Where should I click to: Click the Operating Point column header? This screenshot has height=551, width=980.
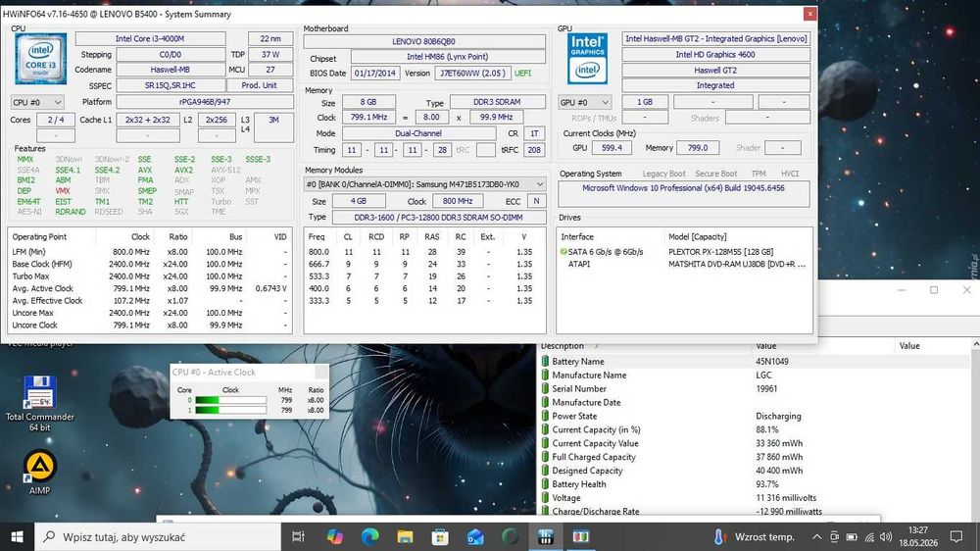pyautogui.click(x=39, y=236)
